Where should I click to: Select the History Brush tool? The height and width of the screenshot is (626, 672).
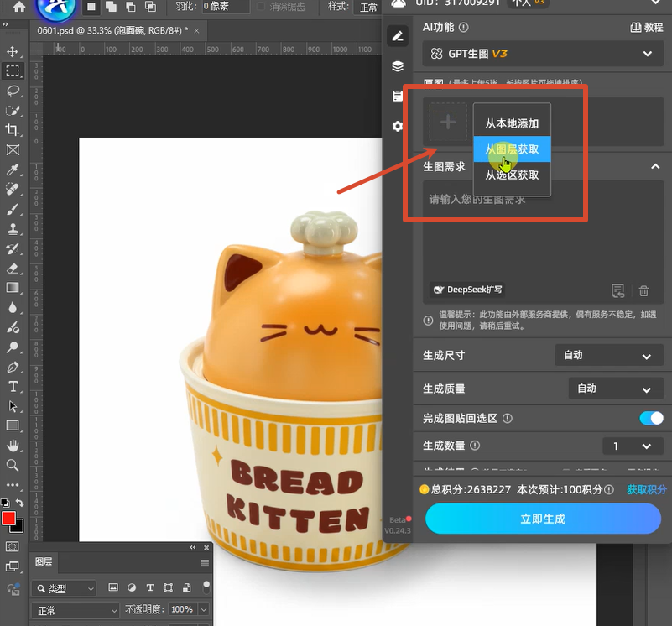13,248
